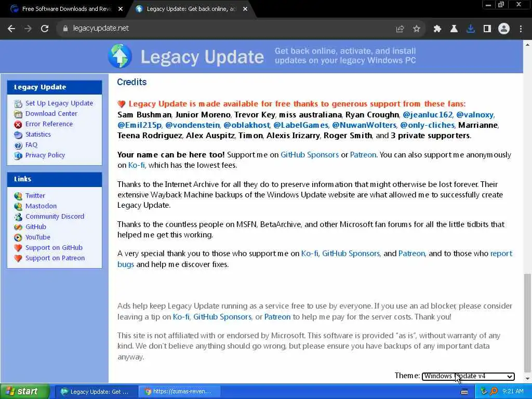Open @vondenstein supporter link
532x399 pixels.
pos(192,125)
